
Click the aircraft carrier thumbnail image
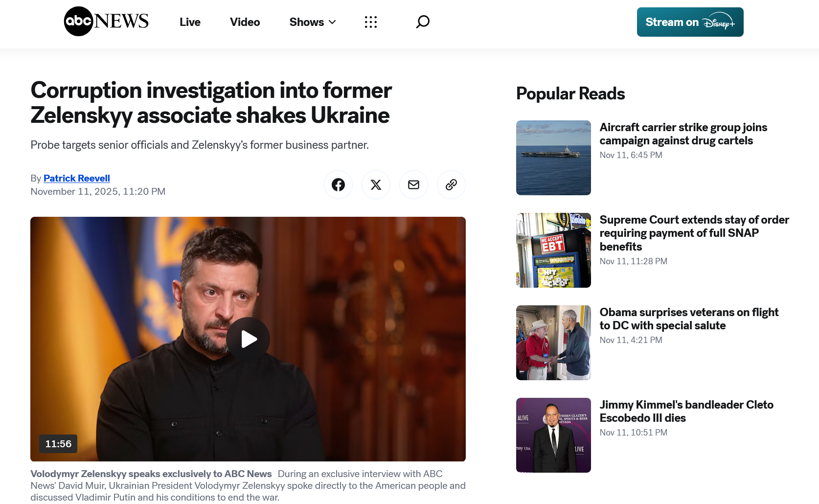pyautogui.click(x=553, y=158)
